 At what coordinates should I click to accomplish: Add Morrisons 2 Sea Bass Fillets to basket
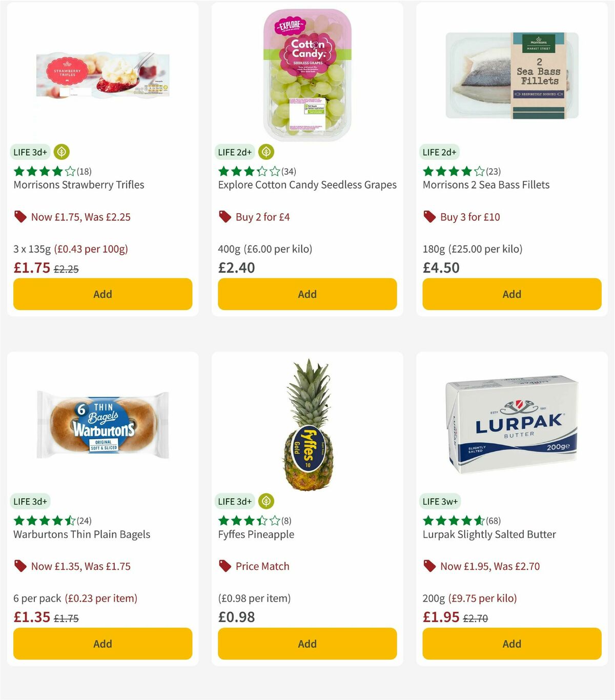[x=511, y=294]
